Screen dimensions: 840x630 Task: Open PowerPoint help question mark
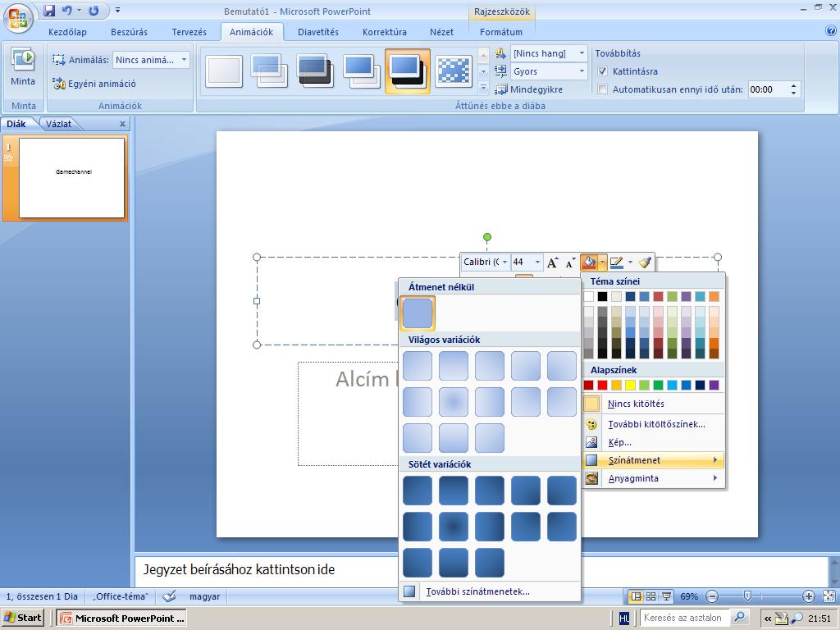[831, 31]
